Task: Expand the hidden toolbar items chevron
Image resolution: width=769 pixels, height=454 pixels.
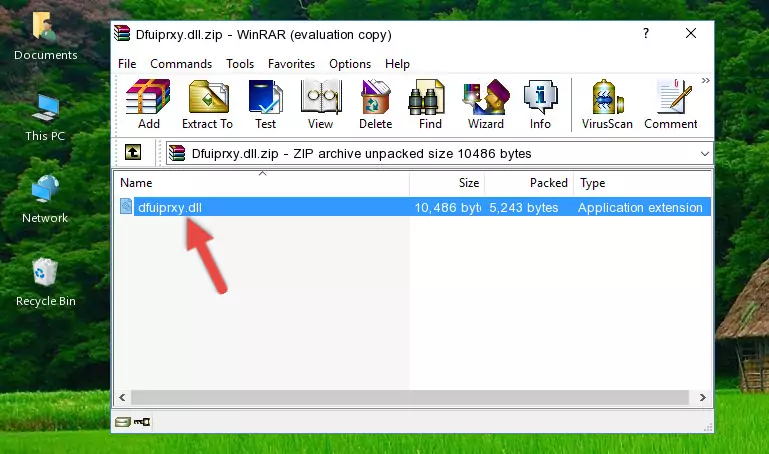Action: pyautogui.click(x=705, y=81)
